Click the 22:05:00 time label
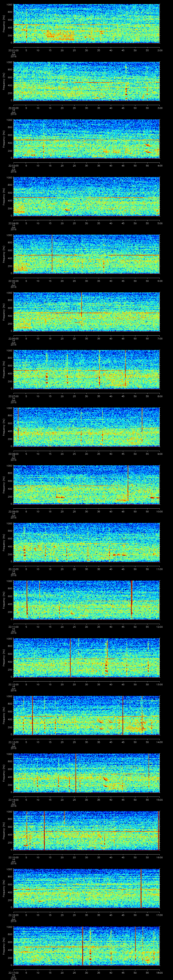Image resolution: width=173 pixels, height=980 pixels. (x=13, y=281)
